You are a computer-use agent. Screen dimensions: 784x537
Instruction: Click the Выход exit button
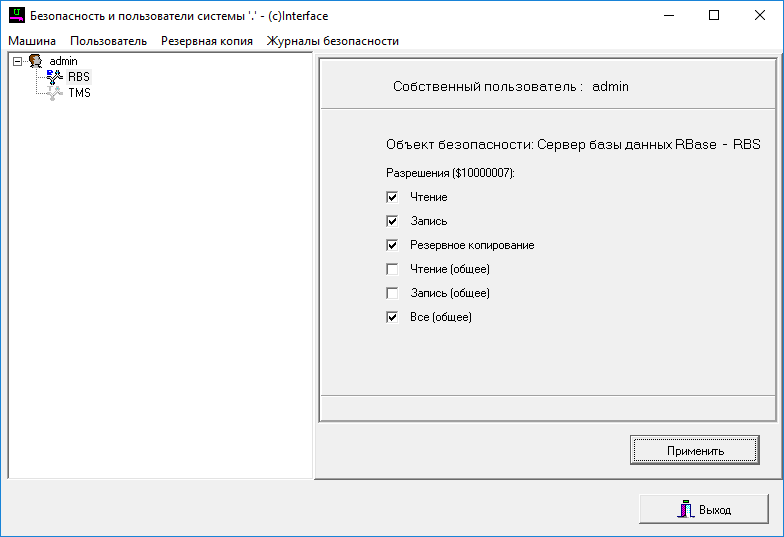tap(704, 509)
